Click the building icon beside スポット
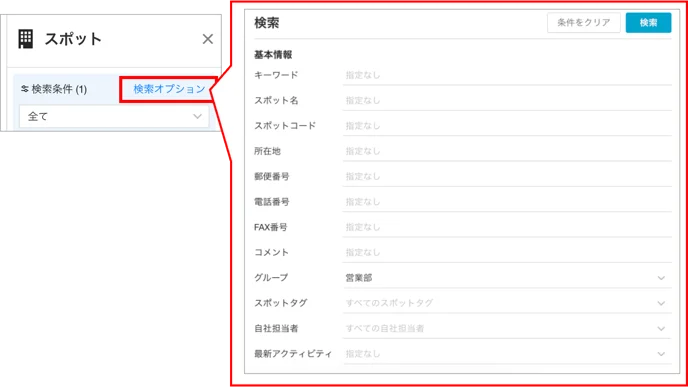688x387 pixels. point(25,39)
